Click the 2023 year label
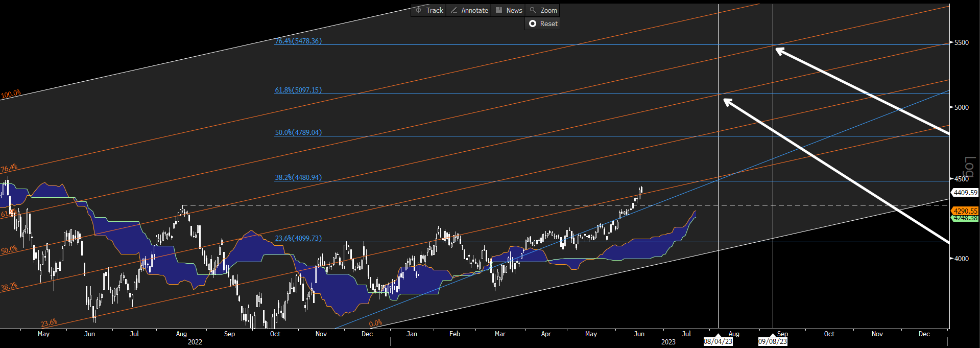Viewport: 980px width, 348px height. [x=668, y=342]
